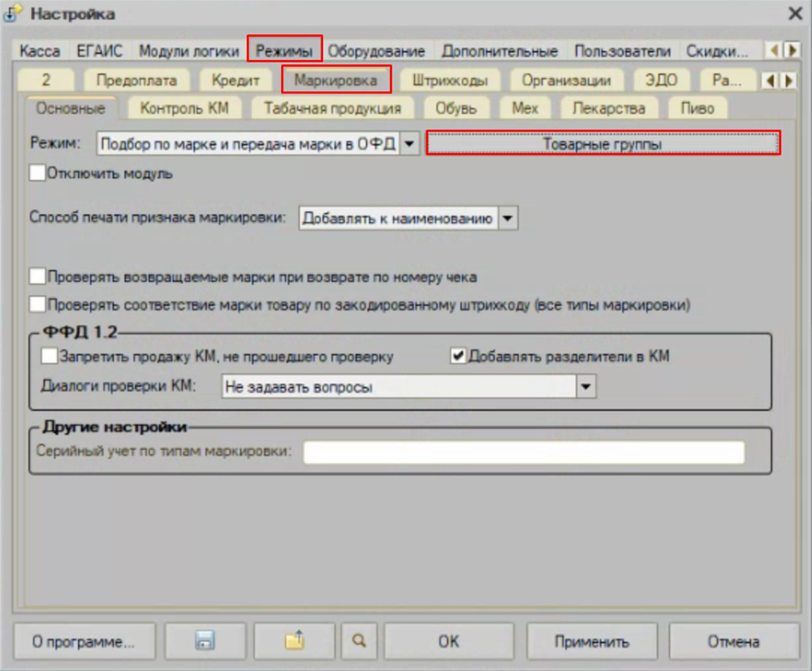Click the О программе... button
812x671 pixels.
84,641
